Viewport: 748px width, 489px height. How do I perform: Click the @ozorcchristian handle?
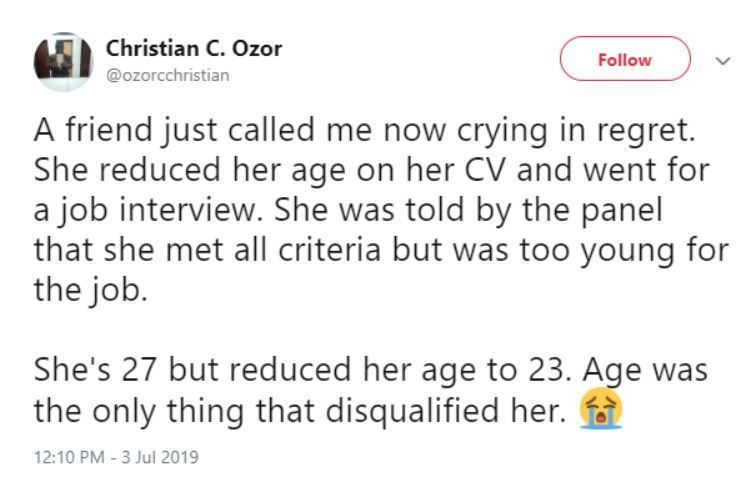point(167,75)
